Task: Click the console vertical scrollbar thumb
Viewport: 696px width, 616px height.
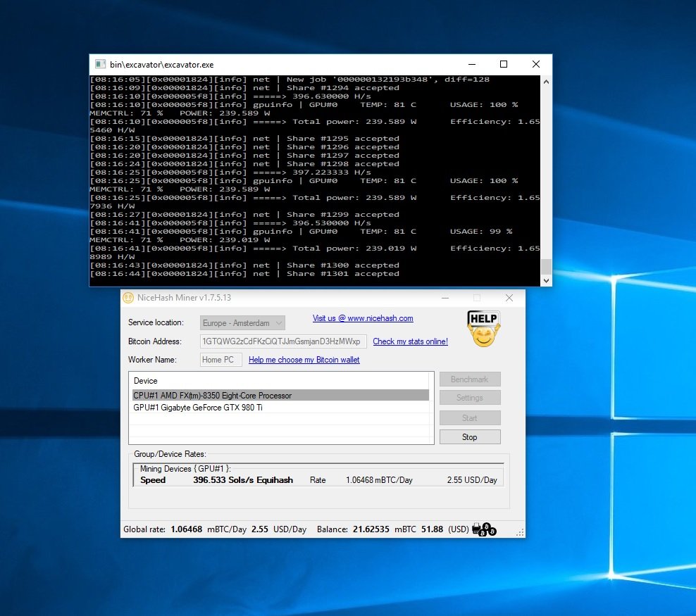Action: [x=547, y=267]
